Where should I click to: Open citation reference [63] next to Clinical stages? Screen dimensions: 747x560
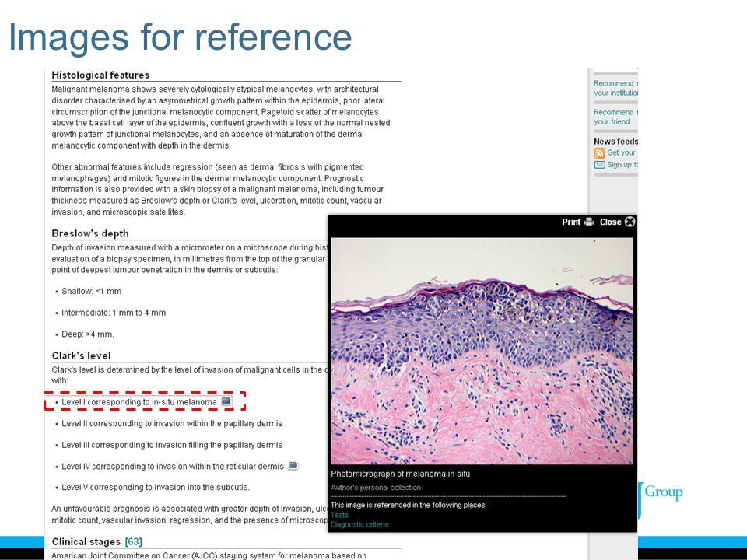tap(133, 542)
